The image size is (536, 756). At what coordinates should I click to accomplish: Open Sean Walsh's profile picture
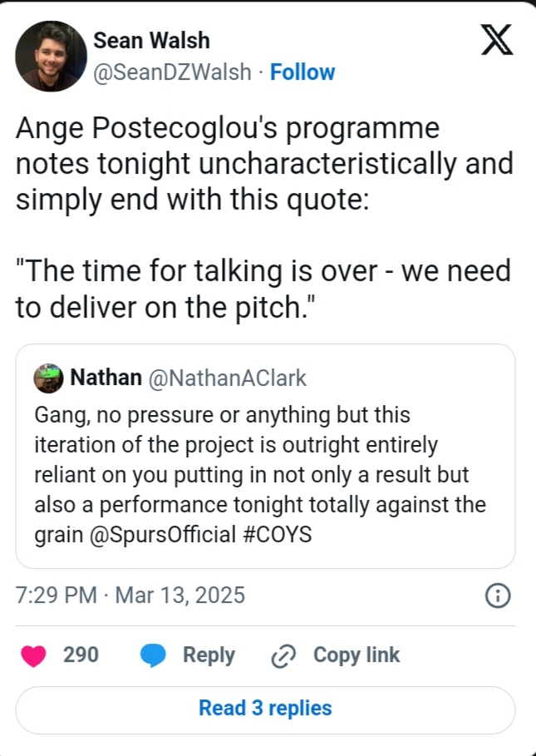coord(51,56)
